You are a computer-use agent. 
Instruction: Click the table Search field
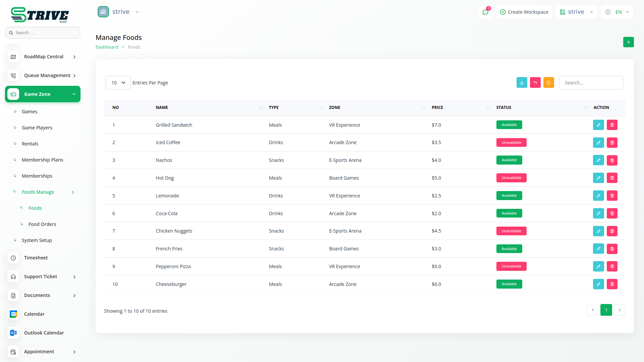pyautogui.click(x=591, y=82)
